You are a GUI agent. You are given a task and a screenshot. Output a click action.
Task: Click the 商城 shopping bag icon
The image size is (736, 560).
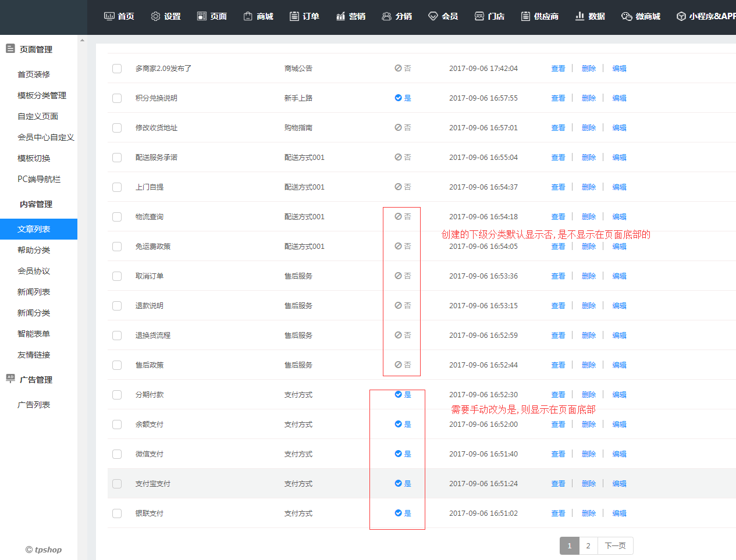click(248, 16)
